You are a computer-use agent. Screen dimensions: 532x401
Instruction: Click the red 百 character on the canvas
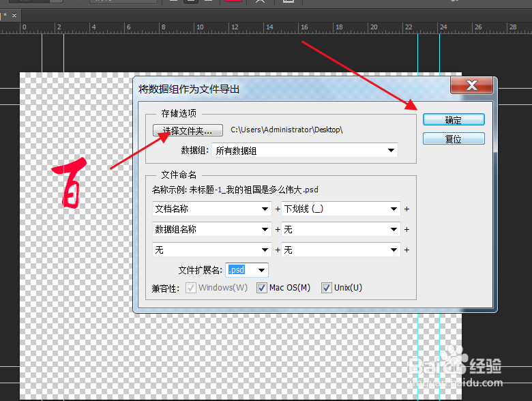(x=70, y=183)
